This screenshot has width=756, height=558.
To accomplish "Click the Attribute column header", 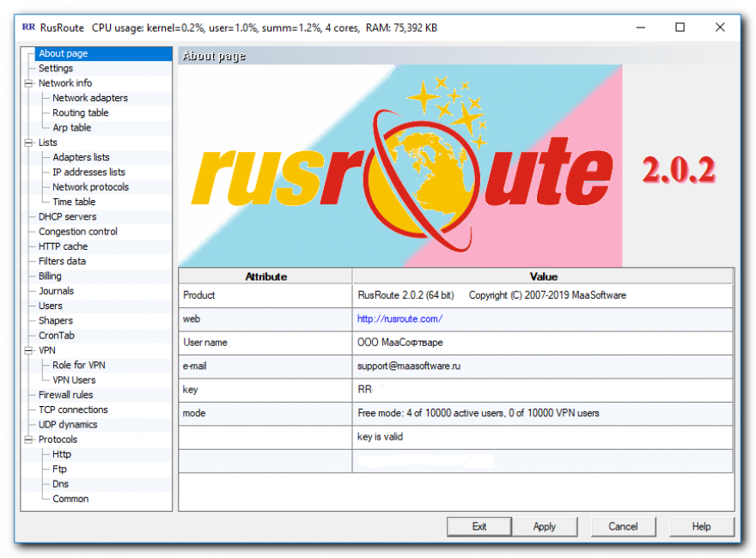I will coord(265,276).
